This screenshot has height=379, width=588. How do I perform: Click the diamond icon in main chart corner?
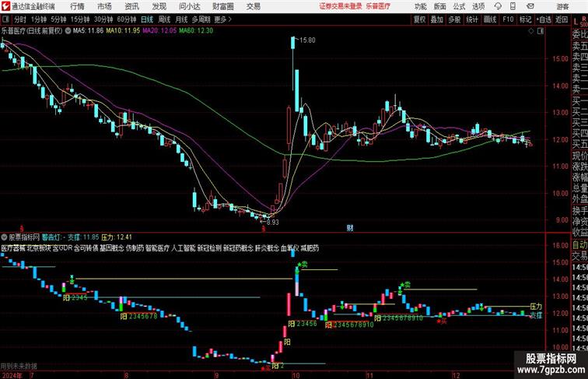click(x=531, y=31)
